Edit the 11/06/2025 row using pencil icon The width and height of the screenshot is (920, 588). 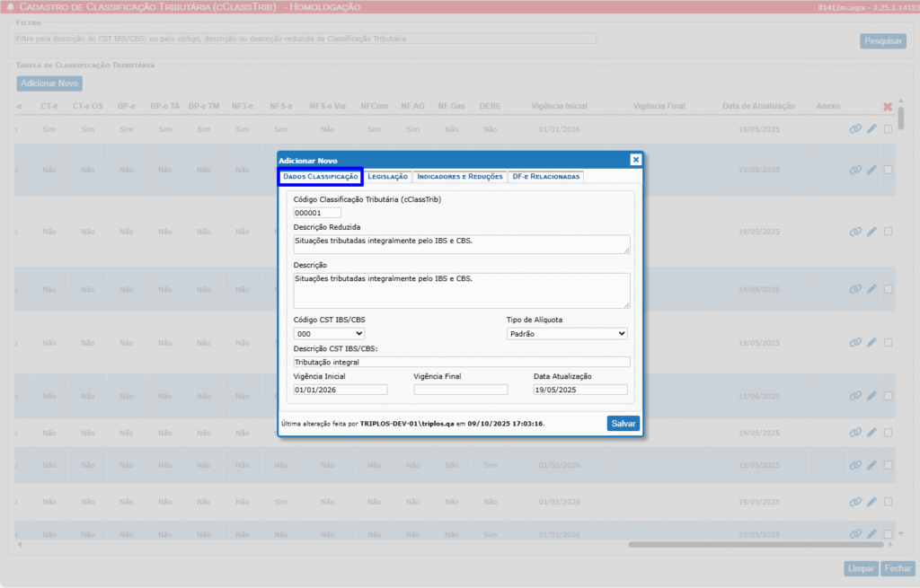[871, 396]
